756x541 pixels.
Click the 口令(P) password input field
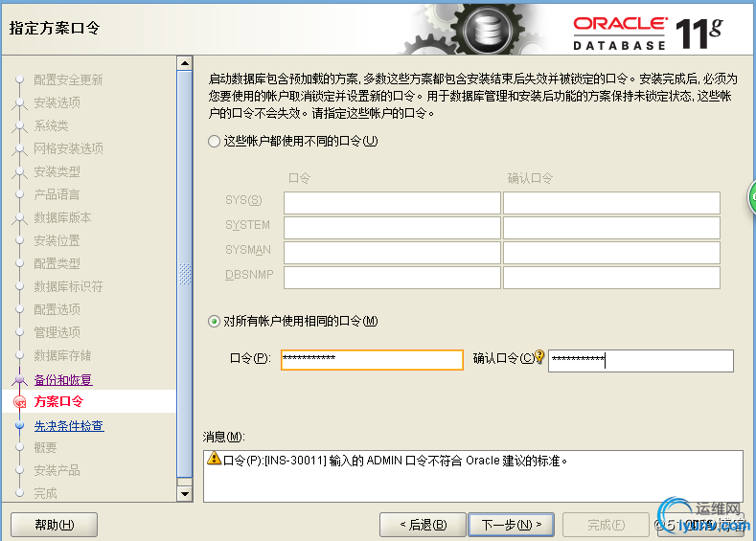click(372, 360)
